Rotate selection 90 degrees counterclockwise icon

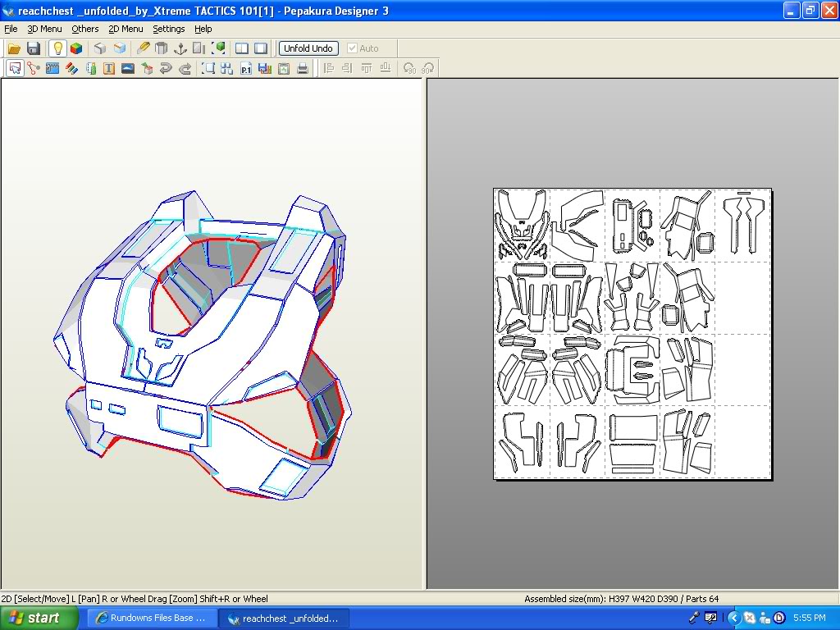409,69
